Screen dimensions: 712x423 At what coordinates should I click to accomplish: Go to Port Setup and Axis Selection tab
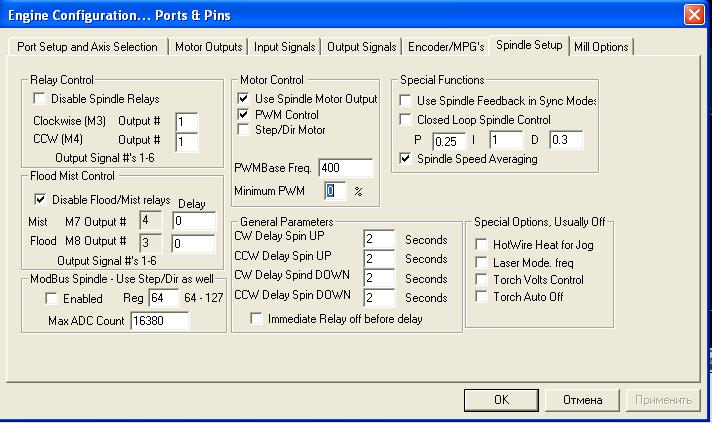pos(88,47)
